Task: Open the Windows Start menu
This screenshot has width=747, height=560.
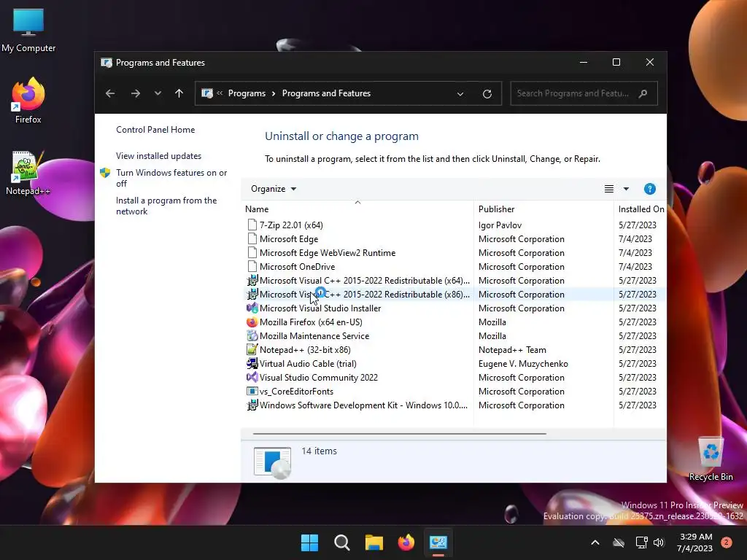Action: click(309, 542)
